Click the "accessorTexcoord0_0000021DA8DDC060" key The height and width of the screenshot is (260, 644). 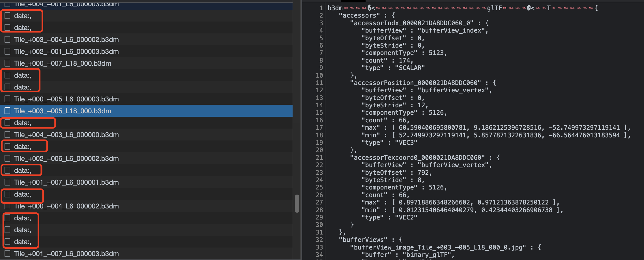point(417,157)
